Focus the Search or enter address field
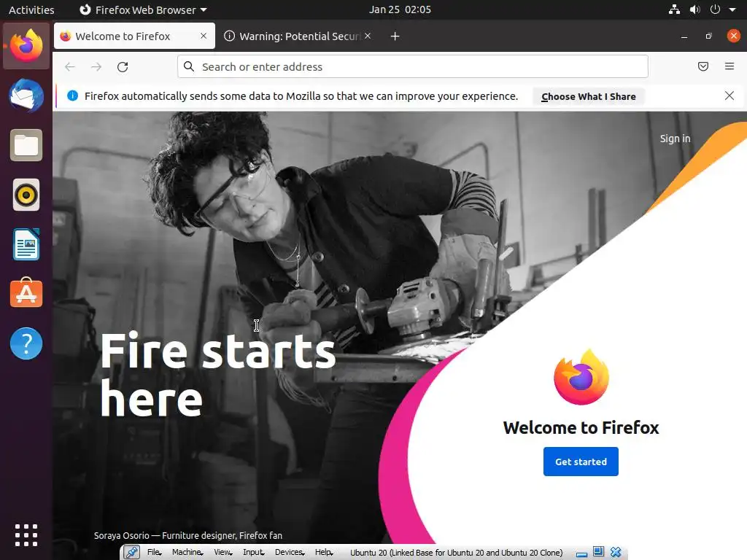The image size is (747, 560). [x=413, y=66]
